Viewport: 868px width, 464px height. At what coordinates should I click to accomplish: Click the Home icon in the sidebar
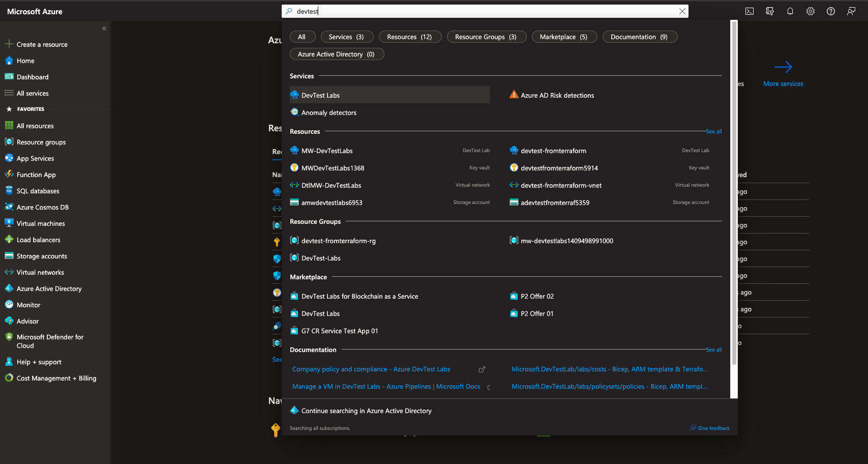tap(9, 61)
